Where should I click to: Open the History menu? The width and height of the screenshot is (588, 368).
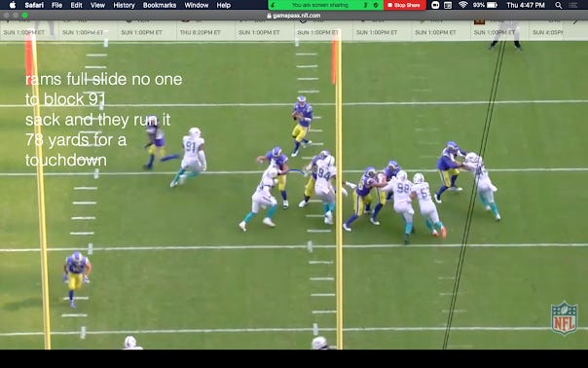point(124,5)
